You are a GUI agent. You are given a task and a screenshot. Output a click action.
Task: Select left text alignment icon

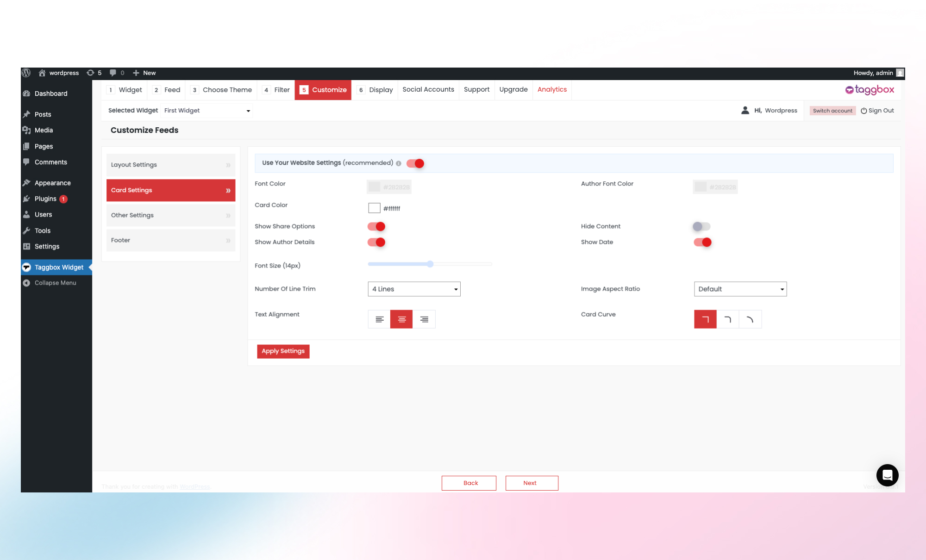(379, 319)
